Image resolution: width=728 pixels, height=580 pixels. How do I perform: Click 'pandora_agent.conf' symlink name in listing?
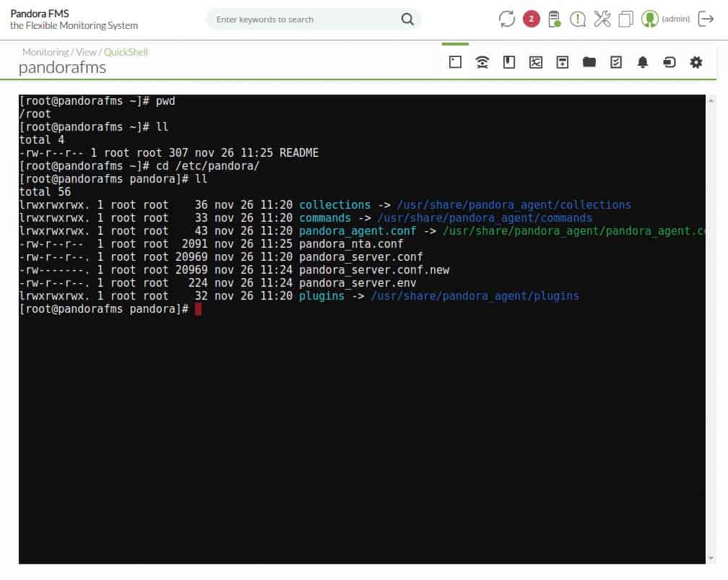(x=357, y=231)
